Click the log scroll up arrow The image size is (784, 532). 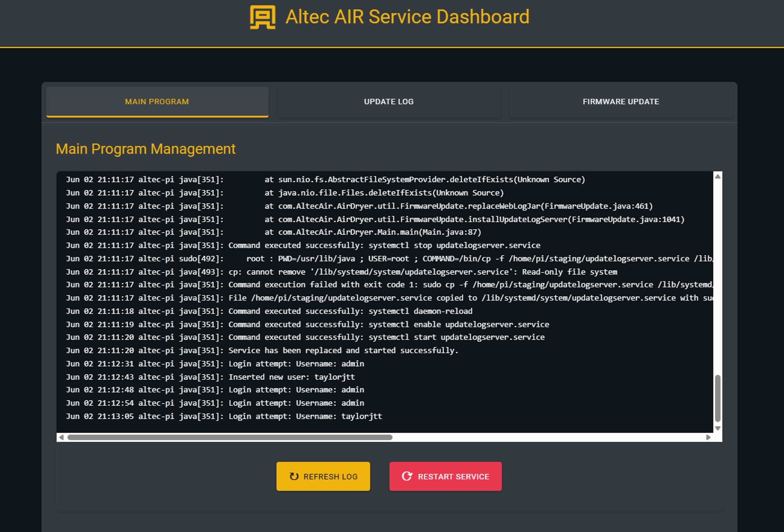718,176
